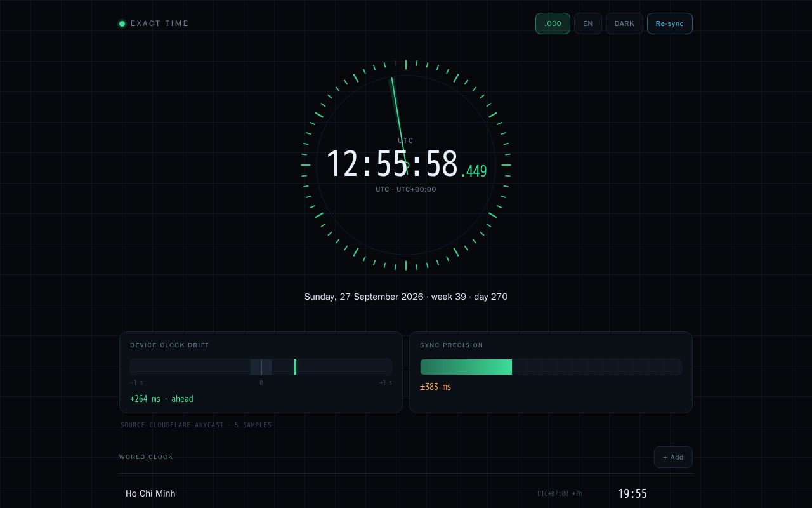
Task: Click the ±383 ms precision value
Action: click(x=436, y=387)
